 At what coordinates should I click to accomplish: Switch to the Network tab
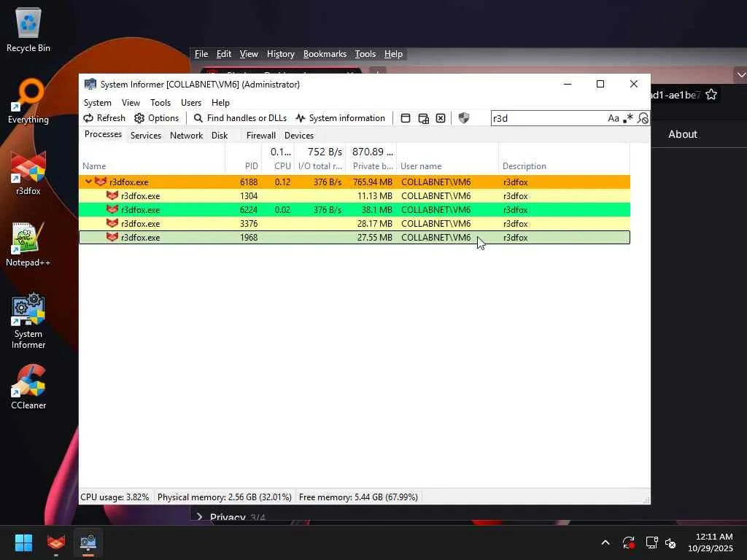click(x=186, y=135)
